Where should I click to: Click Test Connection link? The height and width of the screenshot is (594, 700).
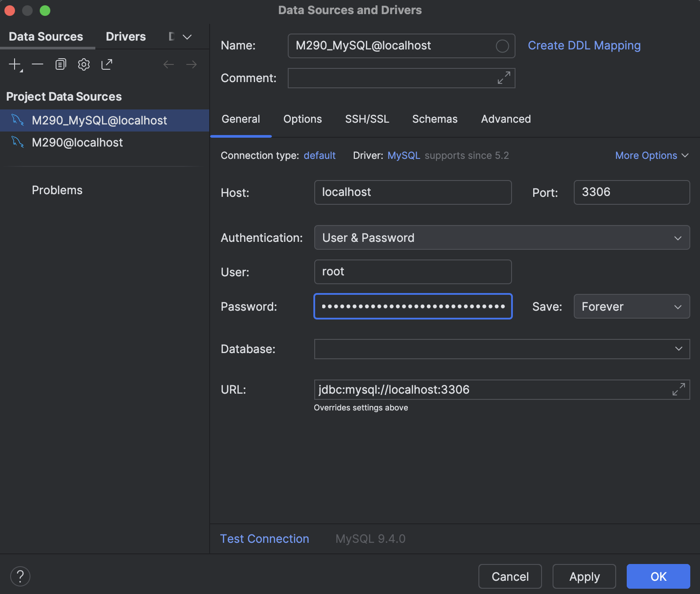pyautogui.click(x=264, y=539)
